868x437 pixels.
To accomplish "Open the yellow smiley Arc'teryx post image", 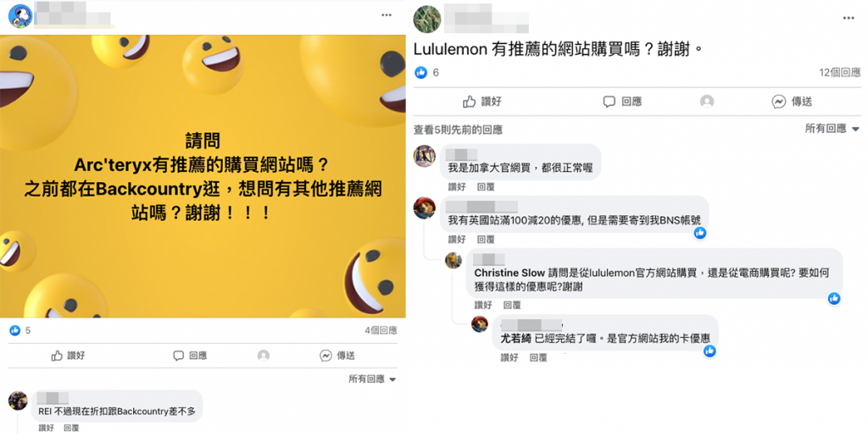I will (203, 176).
